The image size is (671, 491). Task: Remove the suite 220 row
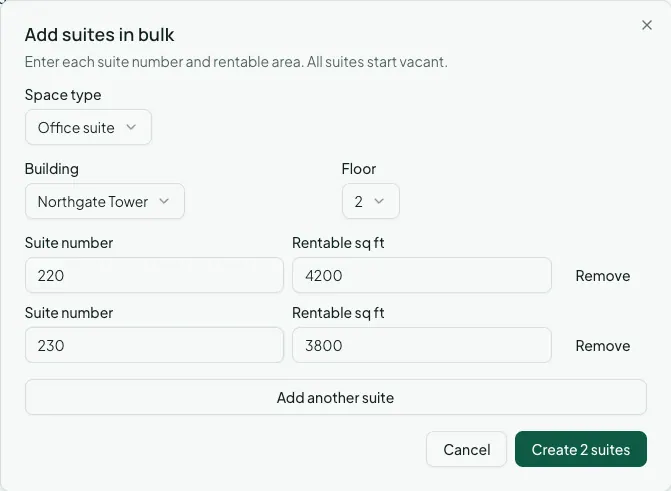(603, 276)
